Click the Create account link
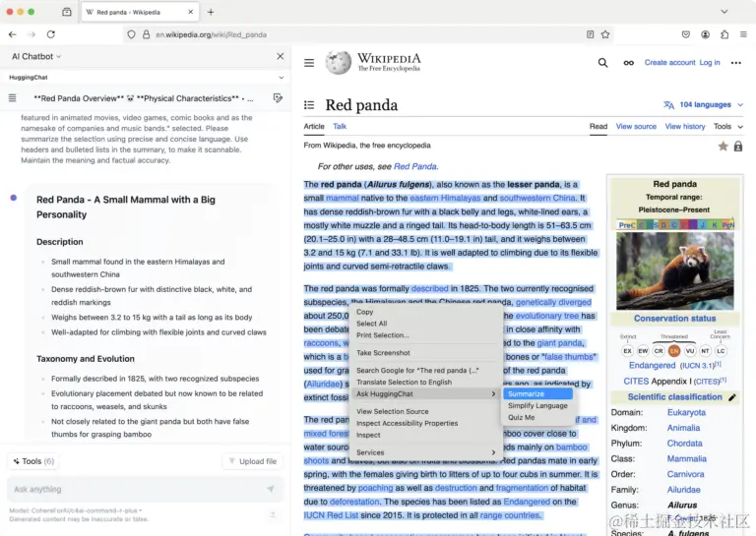756x536 pixels. (669, 63)
